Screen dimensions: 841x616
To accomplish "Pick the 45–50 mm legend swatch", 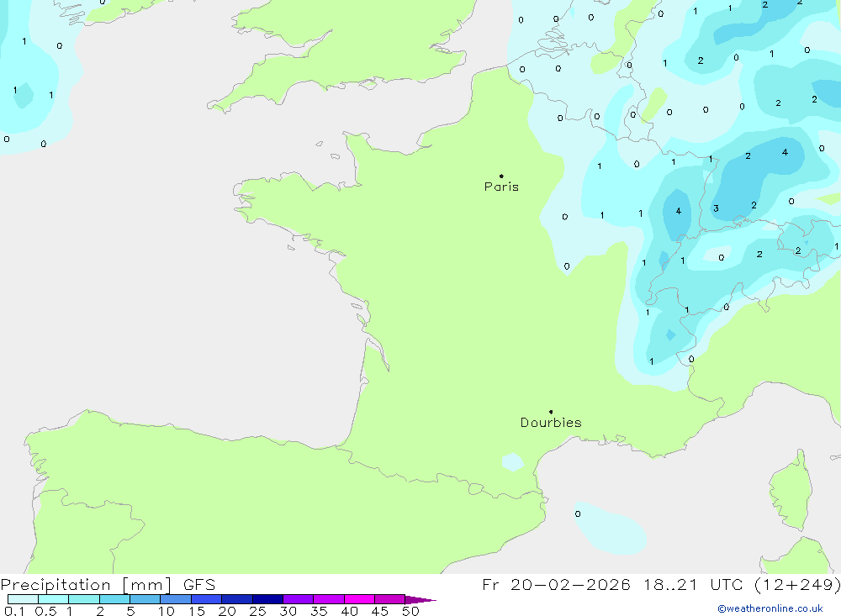I will [390, 599].
